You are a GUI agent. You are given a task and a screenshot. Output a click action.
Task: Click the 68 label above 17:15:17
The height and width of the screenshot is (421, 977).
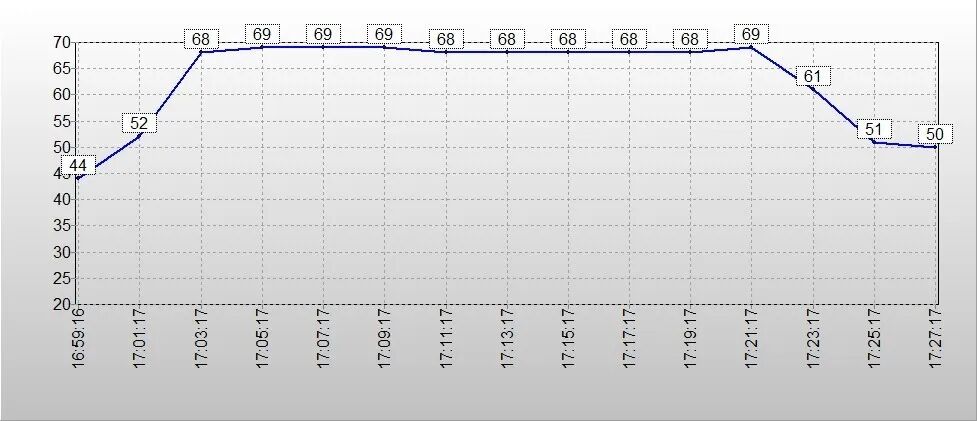[x=568, y=40]
